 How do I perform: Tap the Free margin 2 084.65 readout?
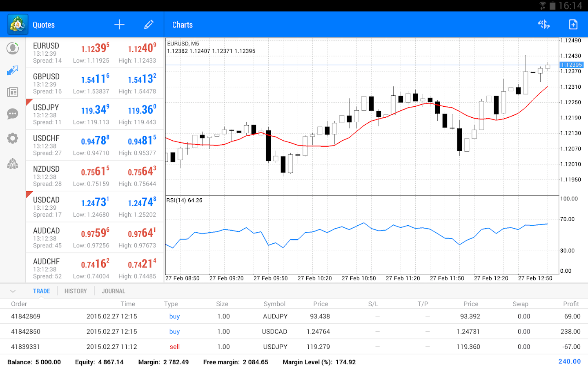(x=236, y=362)
